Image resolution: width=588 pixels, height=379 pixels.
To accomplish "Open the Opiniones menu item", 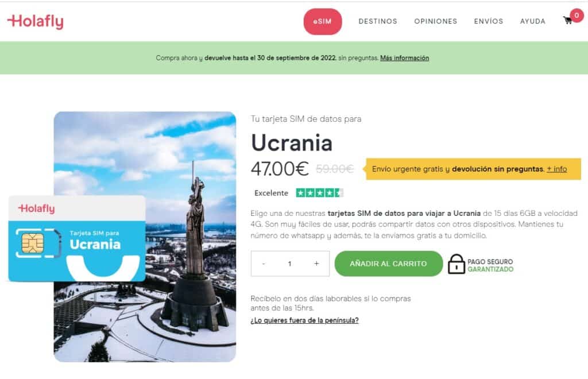I will coord(435,21).
